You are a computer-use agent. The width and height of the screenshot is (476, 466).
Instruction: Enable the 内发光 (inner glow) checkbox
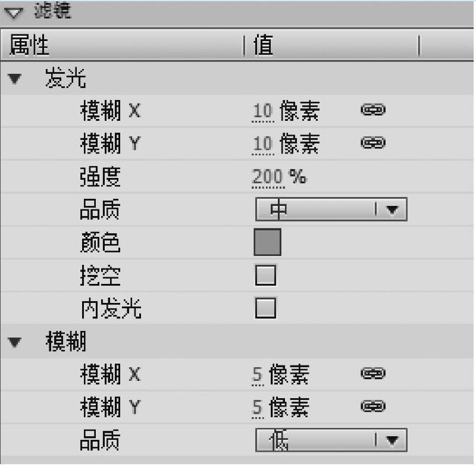[265, 308]
